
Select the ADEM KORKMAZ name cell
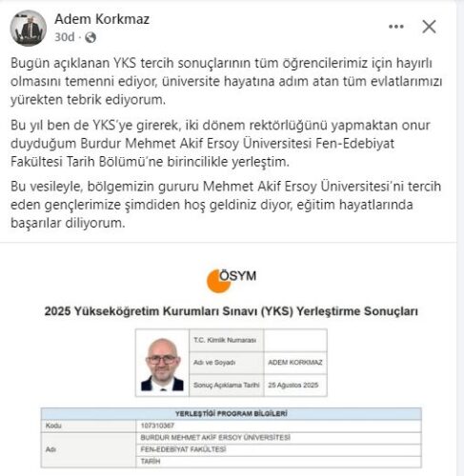[x=295, y=363]
